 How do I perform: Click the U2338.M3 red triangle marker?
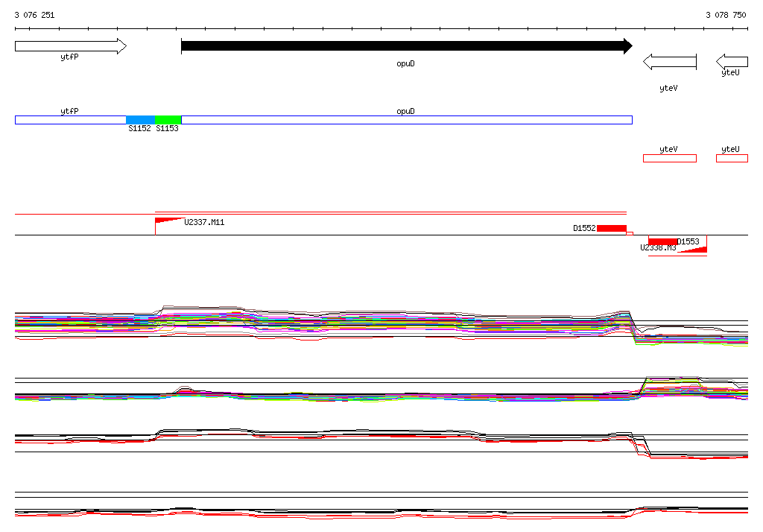(x=692, y=250)
